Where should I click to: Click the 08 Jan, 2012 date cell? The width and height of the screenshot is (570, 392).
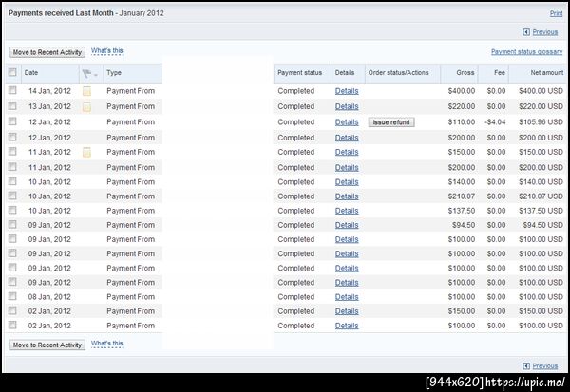point(49,297)
